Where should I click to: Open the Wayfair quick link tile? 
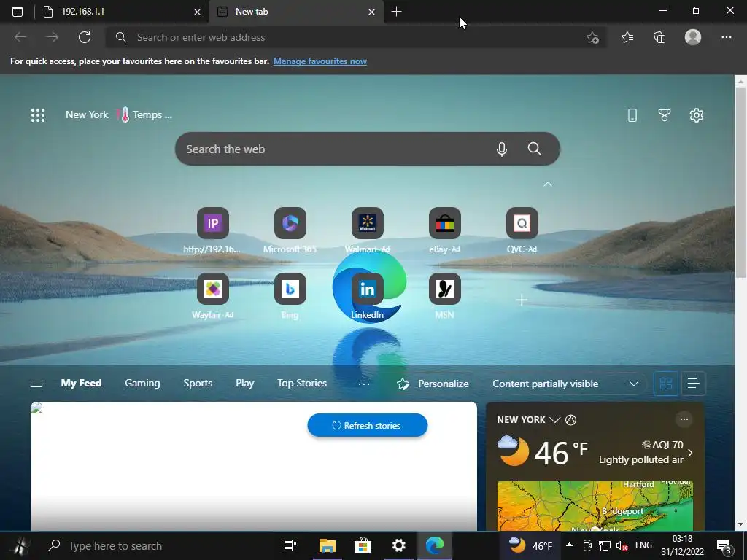click(212, 296)
